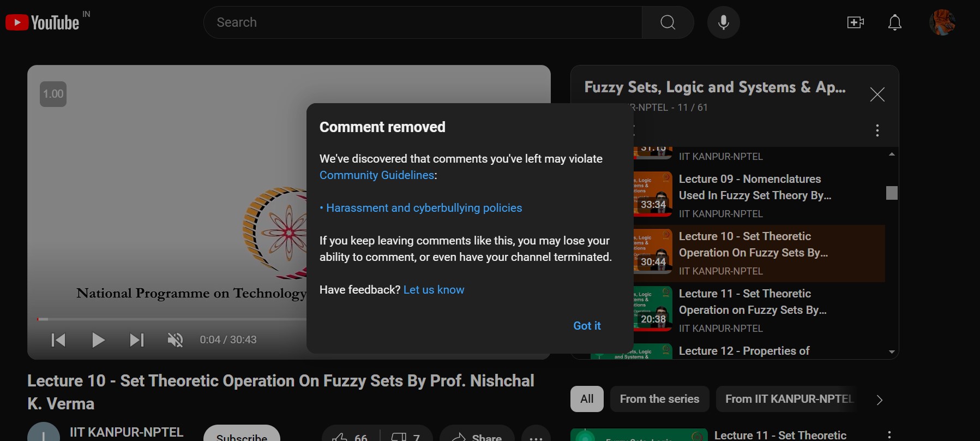Click Lecture 11 thumbnail with 20:38 duration

(653, 308)
